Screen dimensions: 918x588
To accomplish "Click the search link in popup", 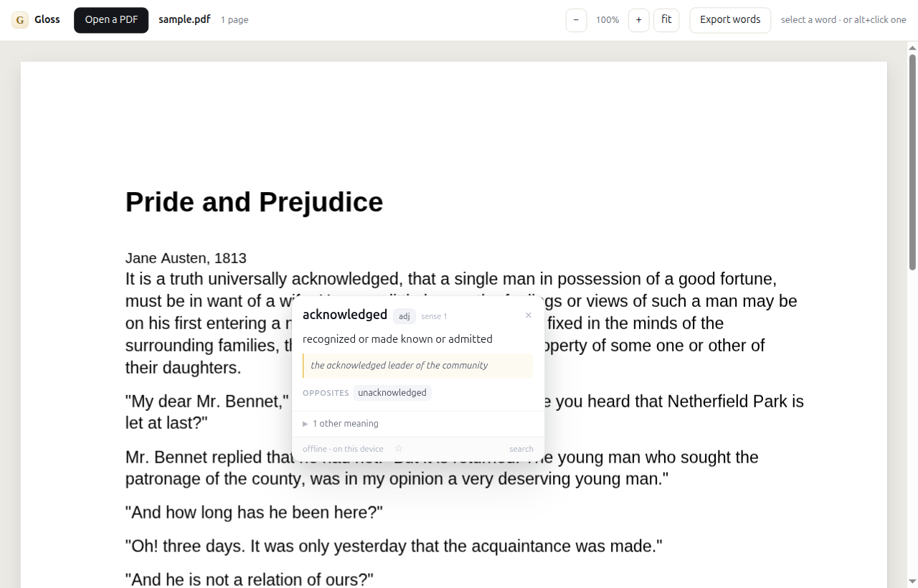I will [521, 449].
